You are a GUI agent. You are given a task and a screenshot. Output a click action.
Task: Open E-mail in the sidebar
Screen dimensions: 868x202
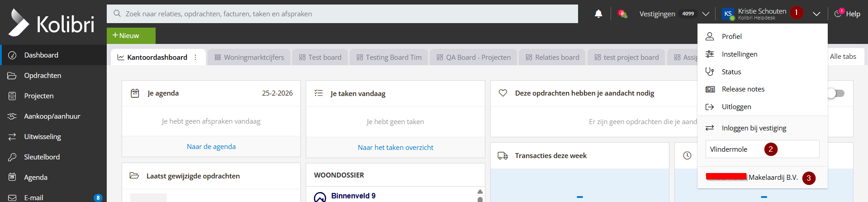33,197
